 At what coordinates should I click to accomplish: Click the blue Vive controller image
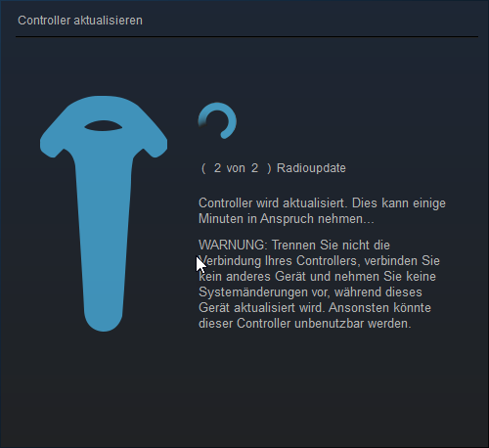pyautogui.click(x=104, y=213)
